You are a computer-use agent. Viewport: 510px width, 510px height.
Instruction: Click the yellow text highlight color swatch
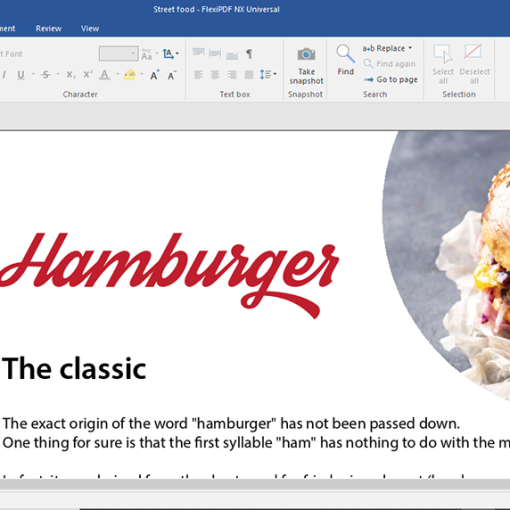pos(129,75)
